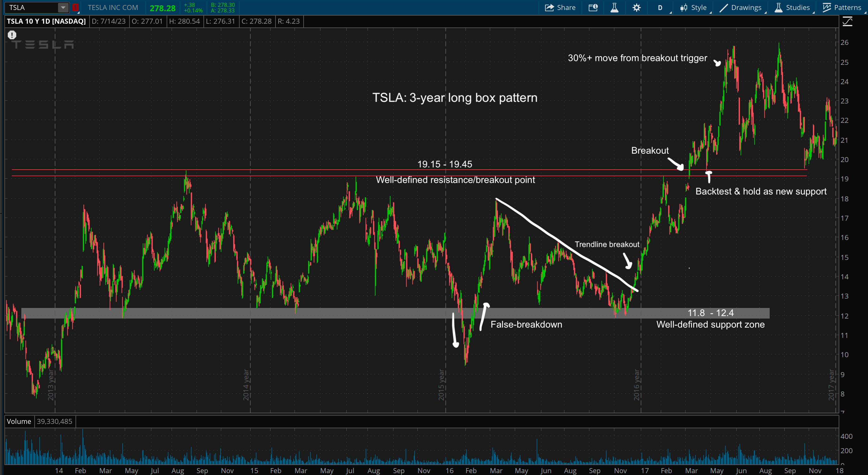Click the +0.14% change value
The width and height of the screenshot is (868, 475).
click(x=193, y=10)
